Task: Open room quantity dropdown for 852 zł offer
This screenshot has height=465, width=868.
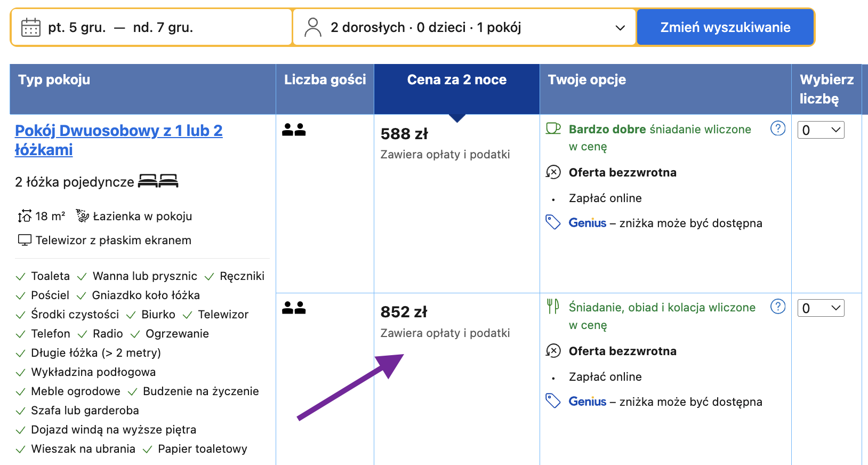Action: click(x=821, y=308)
